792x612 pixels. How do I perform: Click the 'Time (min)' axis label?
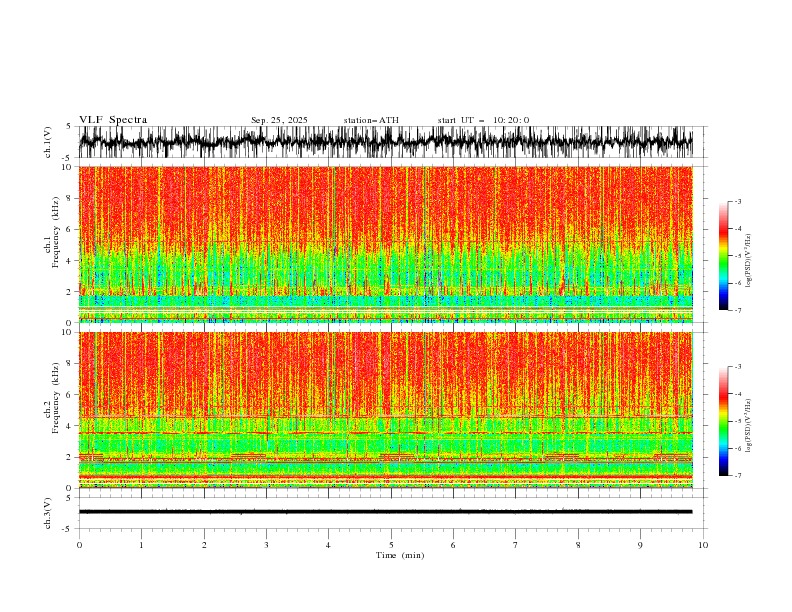[400, 555]
